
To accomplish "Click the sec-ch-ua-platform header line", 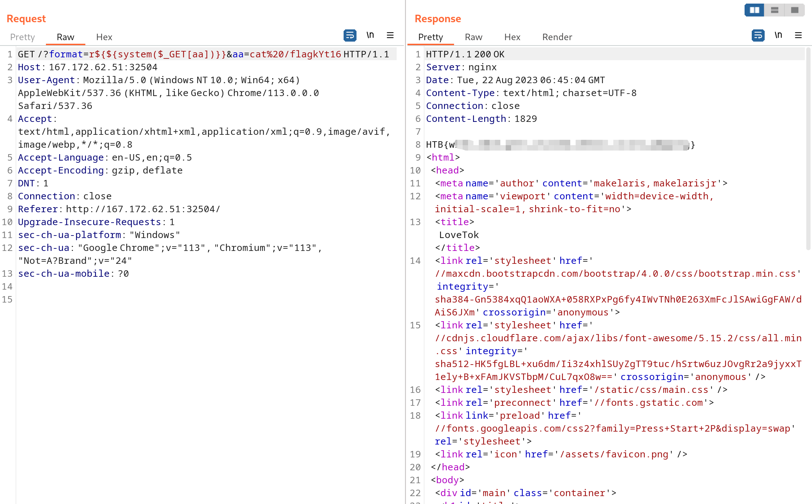I will click(99, 235).
